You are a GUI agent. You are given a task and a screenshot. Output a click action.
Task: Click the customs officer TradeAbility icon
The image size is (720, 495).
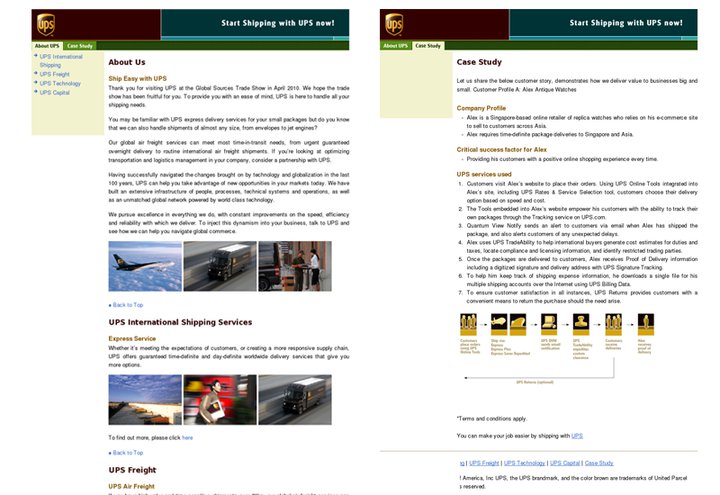click(x=581, y=324)
